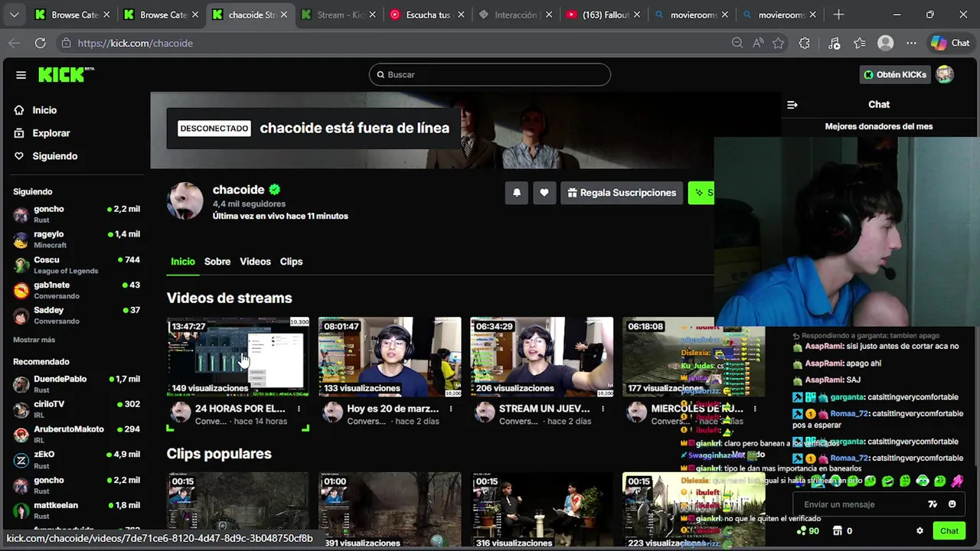Viewport: 980px width, 551px height.
Task: Open Saddey channel in sidebar
Action: tap(77, 315)
